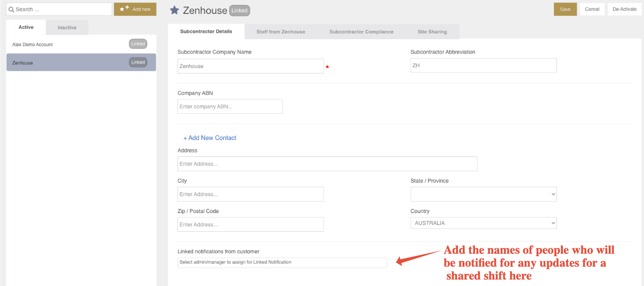
Task: Click into the Subcontractor Abbreviation field
Action: click(483, 66)
